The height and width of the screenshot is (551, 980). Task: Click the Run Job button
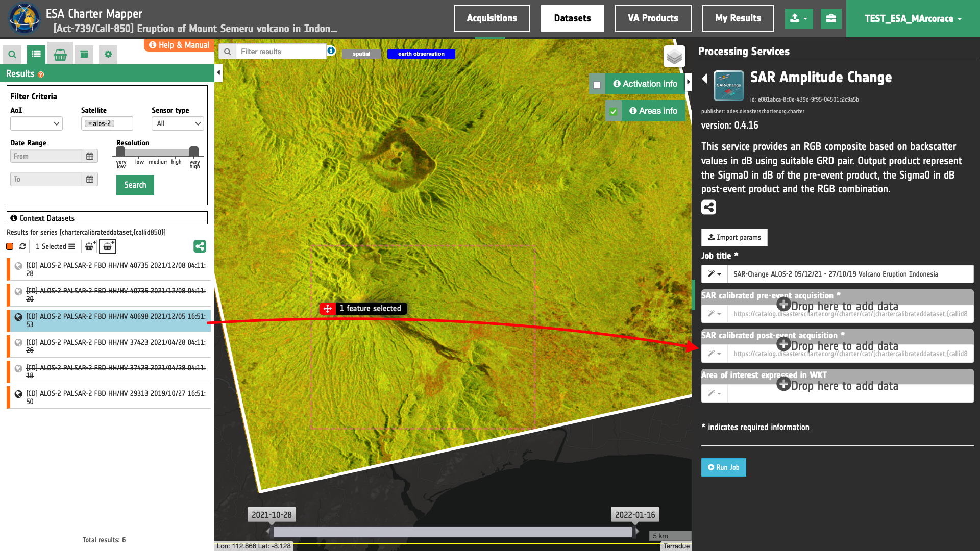[x=723, y=467]
